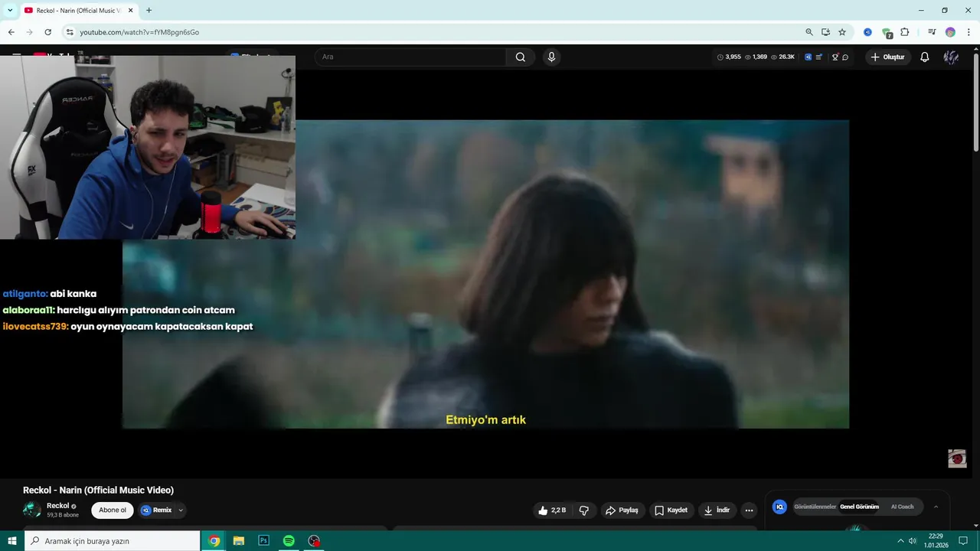Open Photoshop from the taskbar
This screenshot has width=980, height=551.
click(x=263, y=541)
